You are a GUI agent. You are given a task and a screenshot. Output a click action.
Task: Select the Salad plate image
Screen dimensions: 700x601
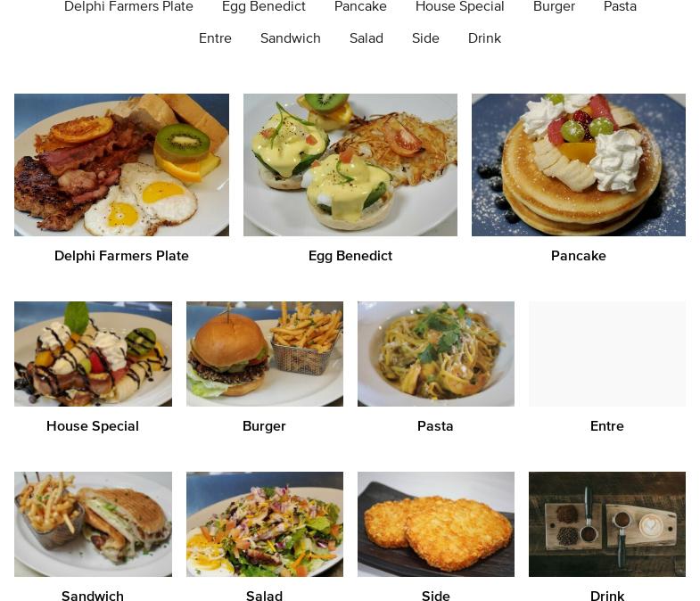[x=265, y=524]
